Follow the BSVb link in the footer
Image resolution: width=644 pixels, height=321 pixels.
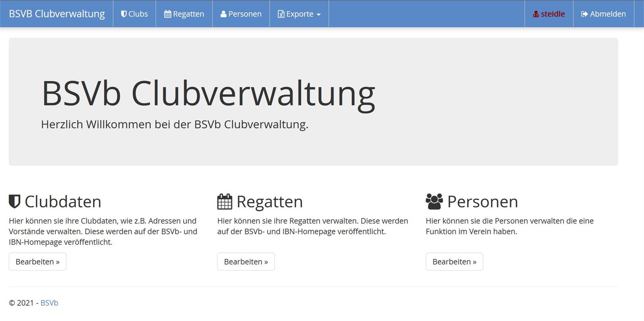[49, 303]
